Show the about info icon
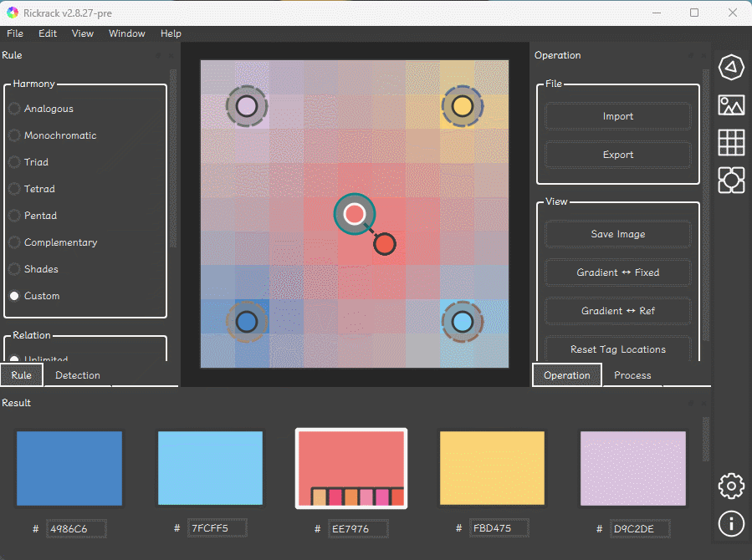This screenshot has height=560, width=752. coord(731,523)
